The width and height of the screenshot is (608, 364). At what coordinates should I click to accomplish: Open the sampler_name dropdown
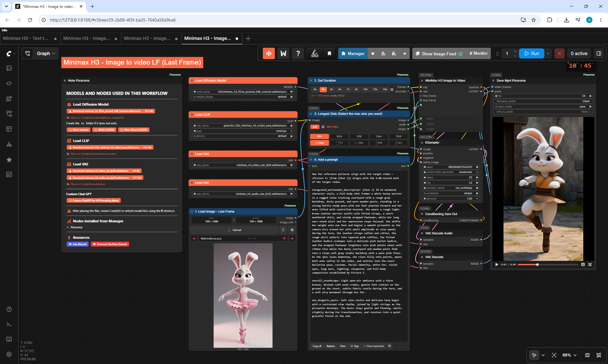point(451,188)
